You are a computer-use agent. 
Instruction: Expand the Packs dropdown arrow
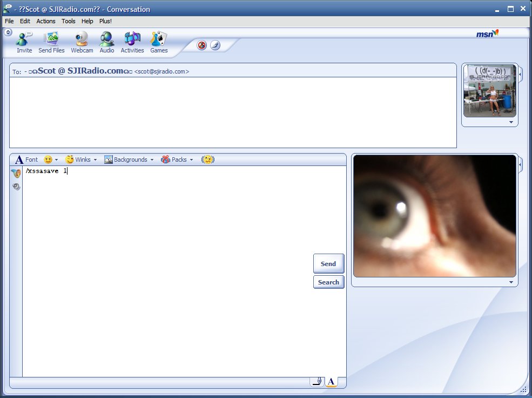point(191,160)
